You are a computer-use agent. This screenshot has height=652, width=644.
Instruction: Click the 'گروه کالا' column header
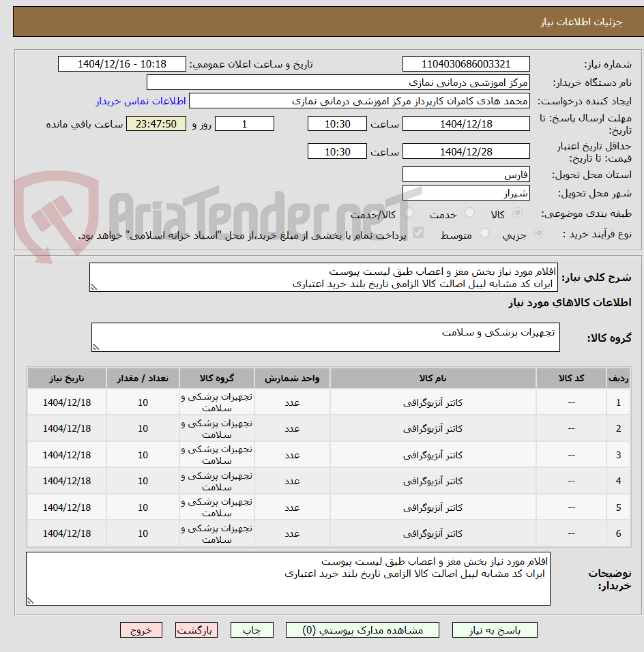[x=217, y=378]
